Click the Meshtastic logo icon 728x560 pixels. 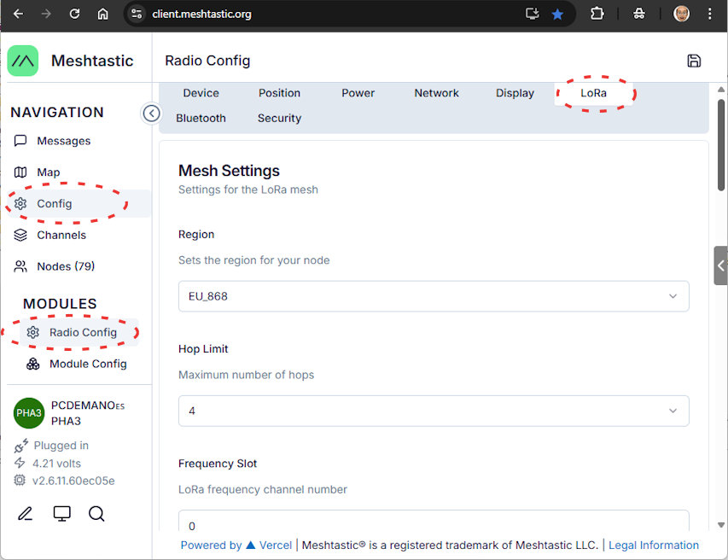click(23, 61)
